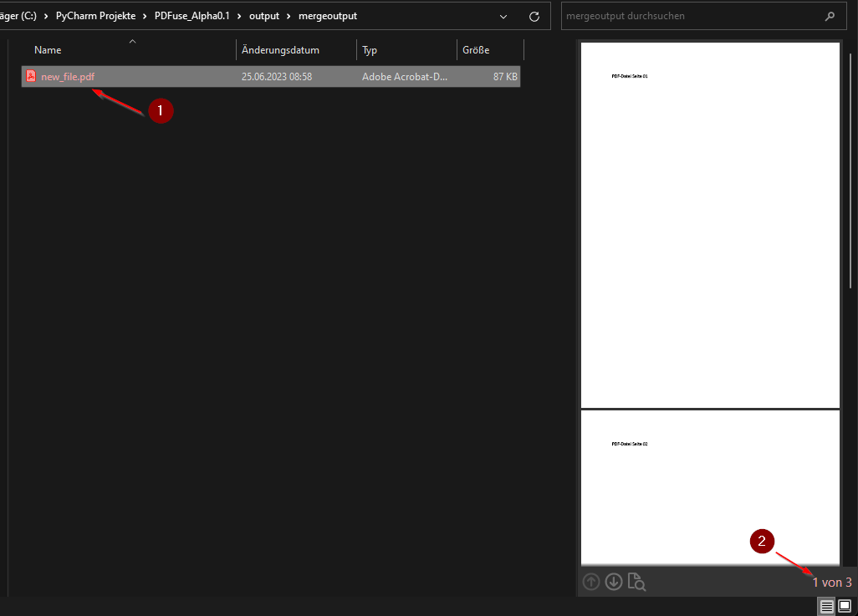858x616 pixels.
Task: Expand chevron after PDFuse_Alpha0.1 in breadcrumb
Action: pyautogui.click(x=238, y=16)
